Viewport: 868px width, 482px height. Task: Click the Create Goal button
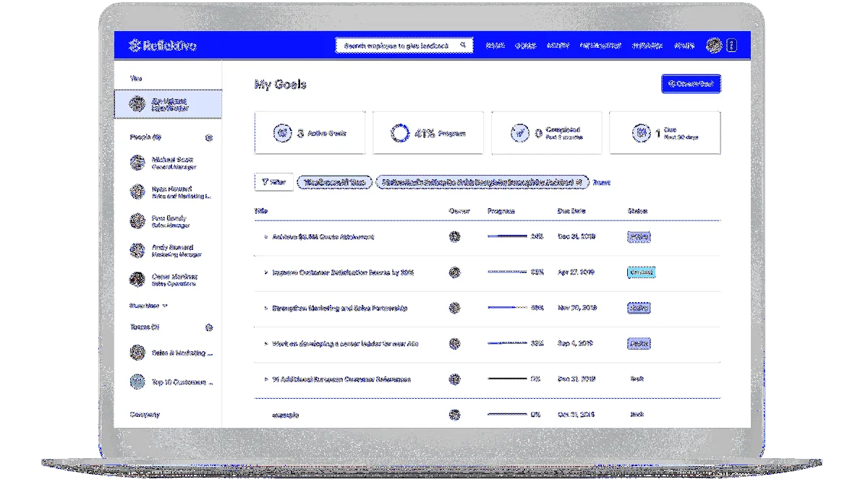tap(691, 84)
